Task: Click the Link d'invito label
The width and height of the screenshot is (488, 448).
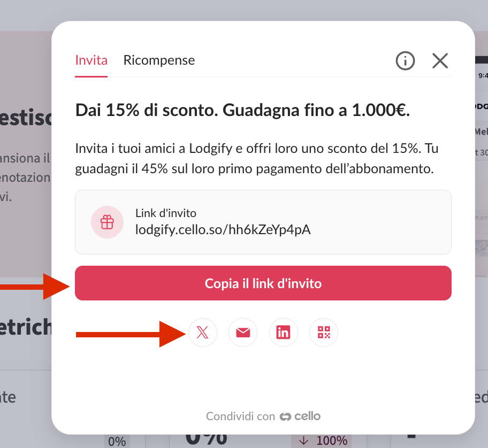Action: coord(166,213)
